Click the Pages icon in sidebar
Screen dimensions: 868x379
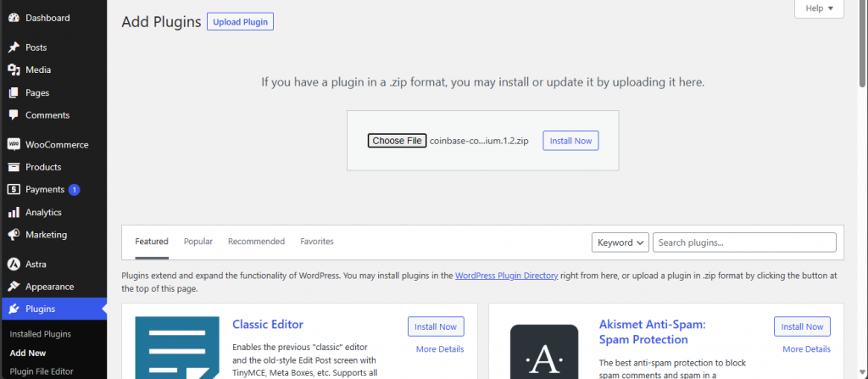(x=14, y=92)
